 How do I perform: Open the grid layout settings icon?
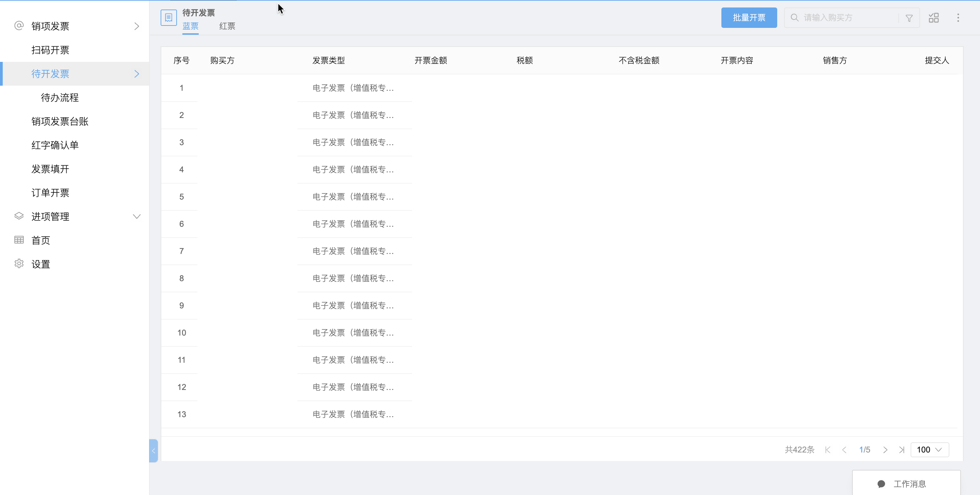pyautogui.click(x=934, y=17)
